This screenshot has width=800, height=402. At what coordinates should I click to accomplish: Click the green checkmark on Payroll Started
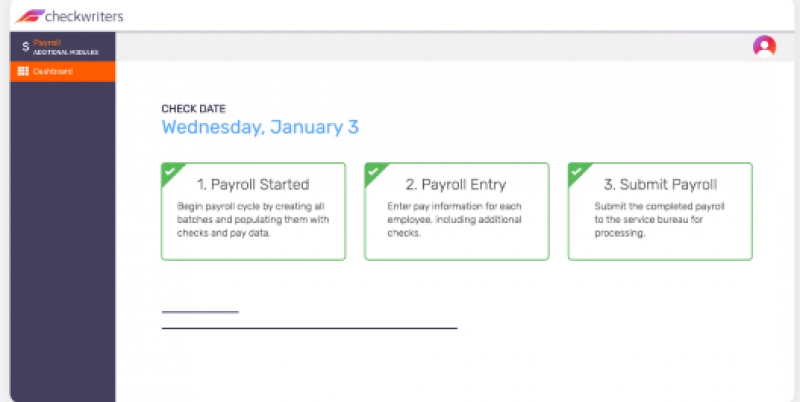click(x=170, y=171)
